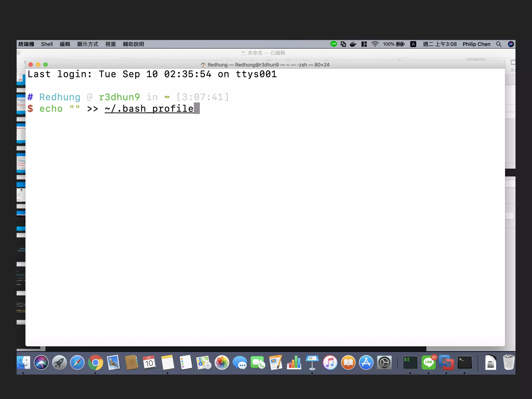The height and width of the screenshot is (399, 532).
Task: Open Siri from the menu bar
Action: (511, 44)
